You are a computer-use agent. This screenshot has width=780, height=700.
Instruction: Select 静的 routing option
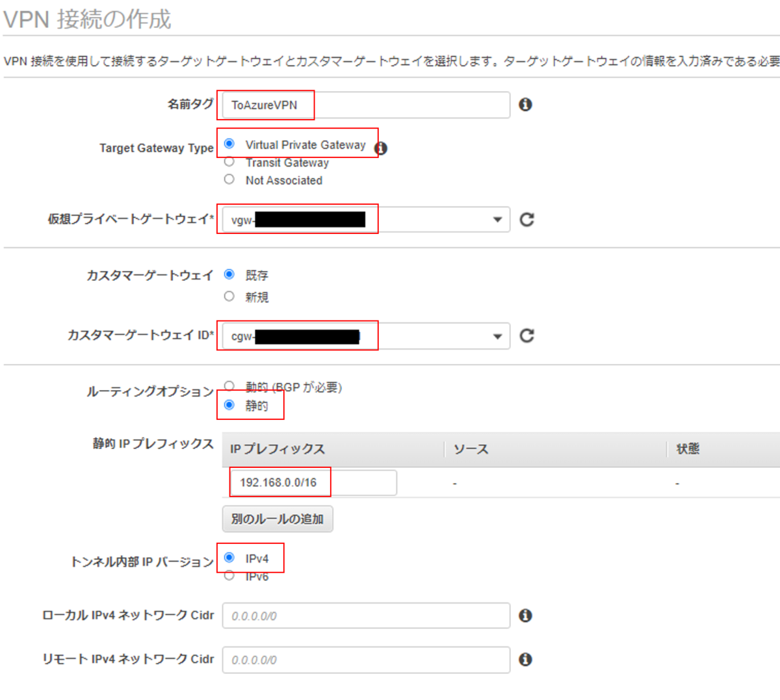pyautogui.click(x=229, y=404)
